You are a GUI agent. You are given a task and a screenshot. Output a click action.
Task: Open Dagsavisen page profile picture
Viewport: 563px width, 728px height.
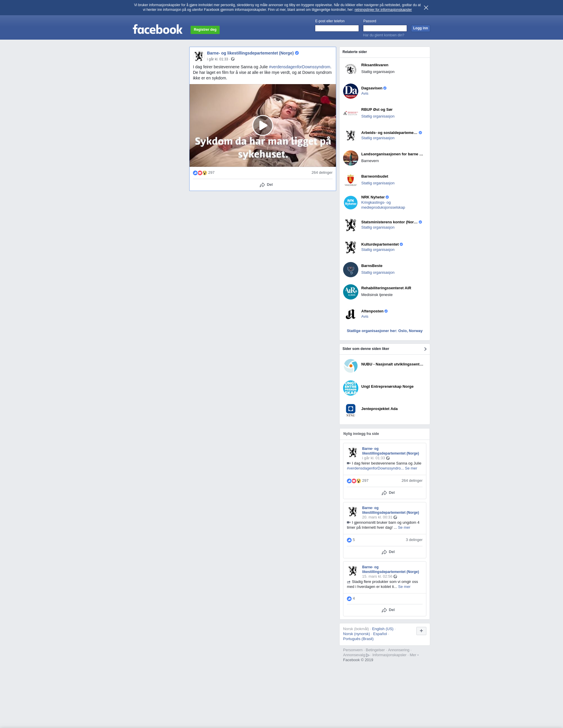point(350,91)
